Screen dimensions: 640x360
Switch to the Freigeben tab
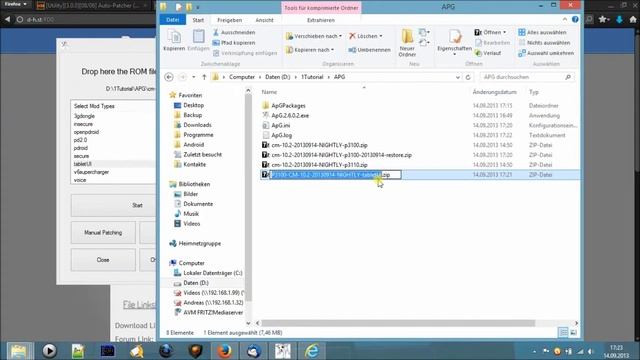coord(229,20)
